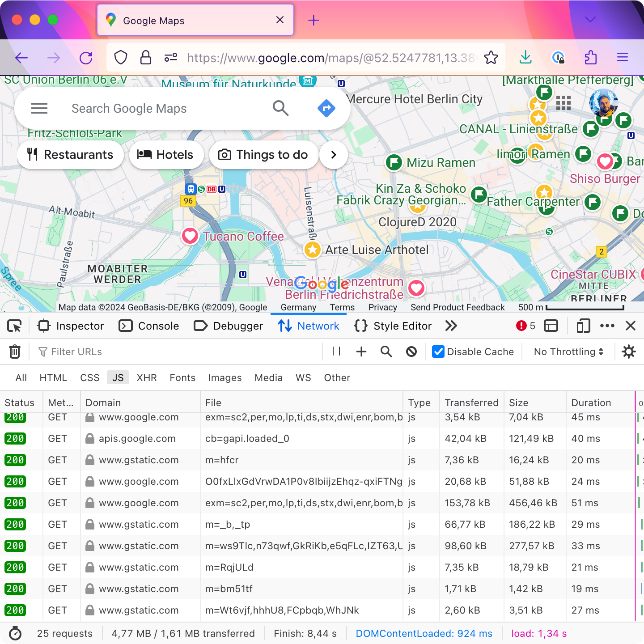Open network search magnifier in DevTools
The width and height of the screenshot is (644, 644).
coord(386,352)
